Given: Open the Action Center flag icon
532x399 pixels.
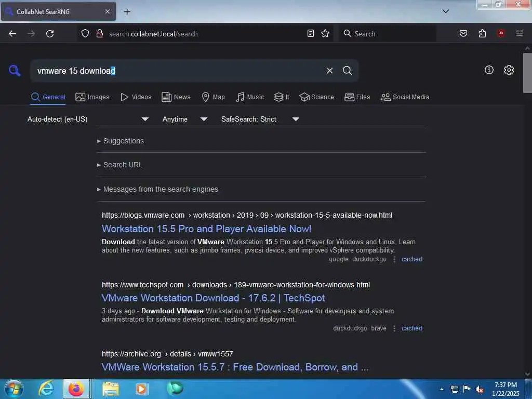Looking at the screenshot, I should [467, 389].
